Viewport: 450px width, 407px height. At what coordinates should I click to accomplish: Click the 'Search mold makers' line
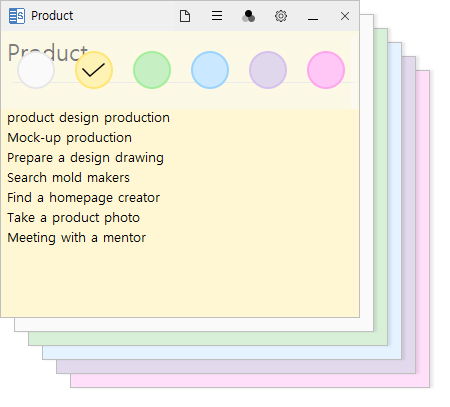click(69, 178)
